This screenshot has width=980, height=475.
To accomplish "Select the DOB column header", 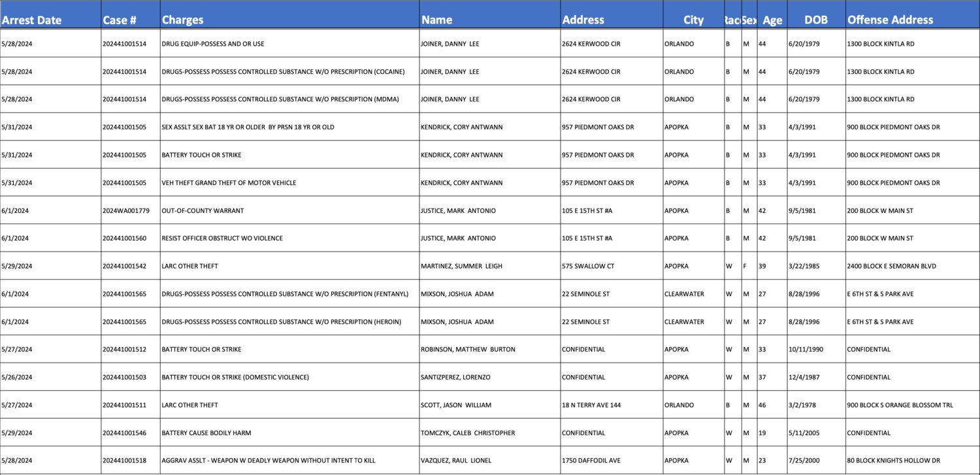I will [816, 14].
